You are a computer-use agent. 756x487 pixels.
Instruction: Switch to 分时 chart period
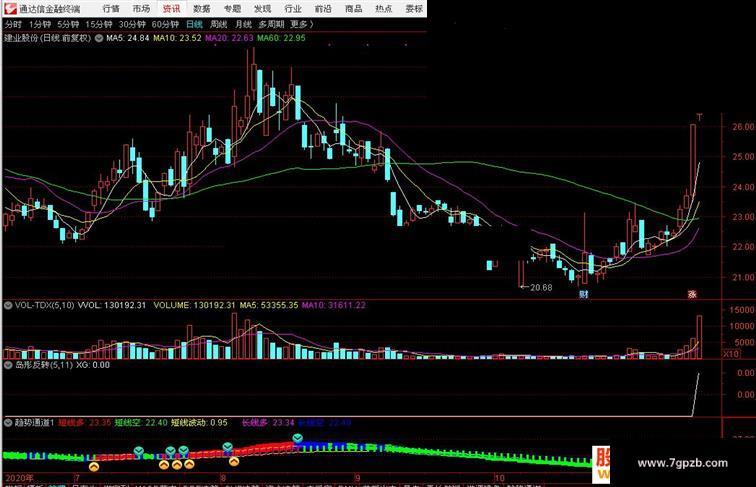tap(13, 24)
